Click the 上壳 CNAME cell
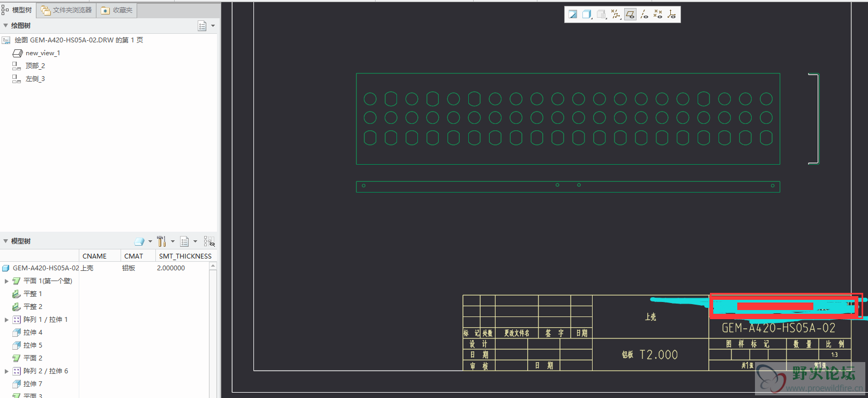This screenshot has height=398, width=868. click(x=87, y=268)
